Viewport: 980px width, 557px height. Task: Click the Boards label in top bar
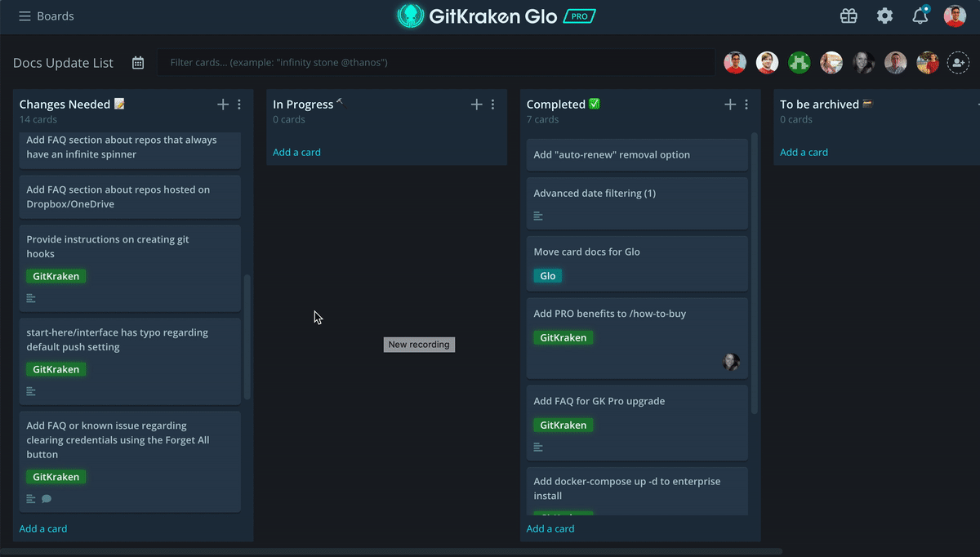[x=56, y=16]
